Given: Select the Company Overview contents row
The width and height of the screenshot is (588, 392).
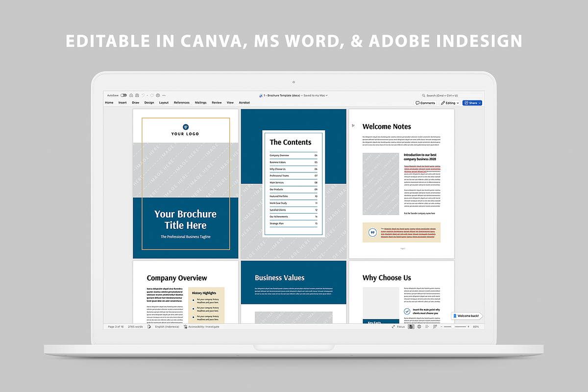Looking at the screenshot, I should (x=294, y=155).
